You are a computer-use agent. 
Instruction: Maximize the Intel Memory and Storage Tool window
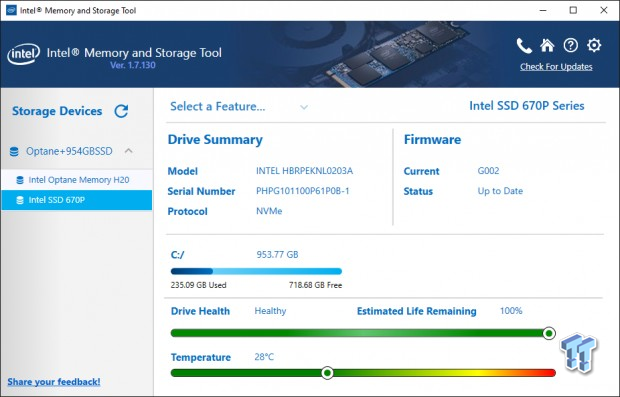click(573, 10)
